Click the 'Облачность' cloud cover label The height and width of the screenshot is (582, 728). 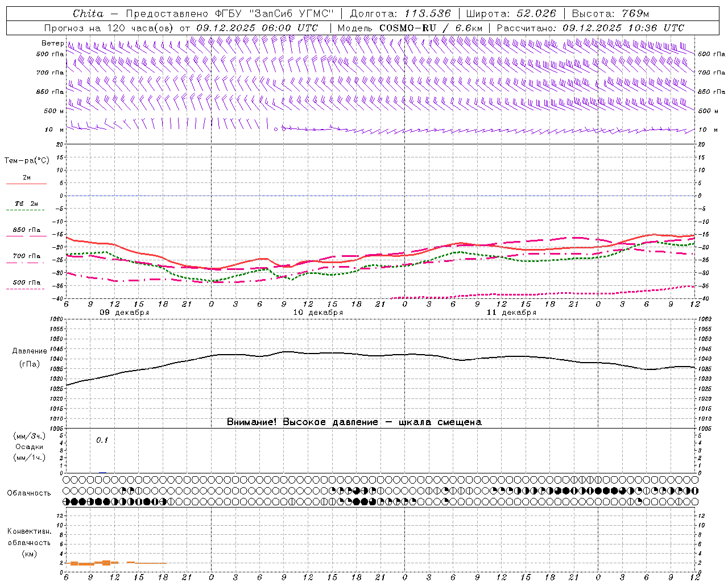[29, 493]
